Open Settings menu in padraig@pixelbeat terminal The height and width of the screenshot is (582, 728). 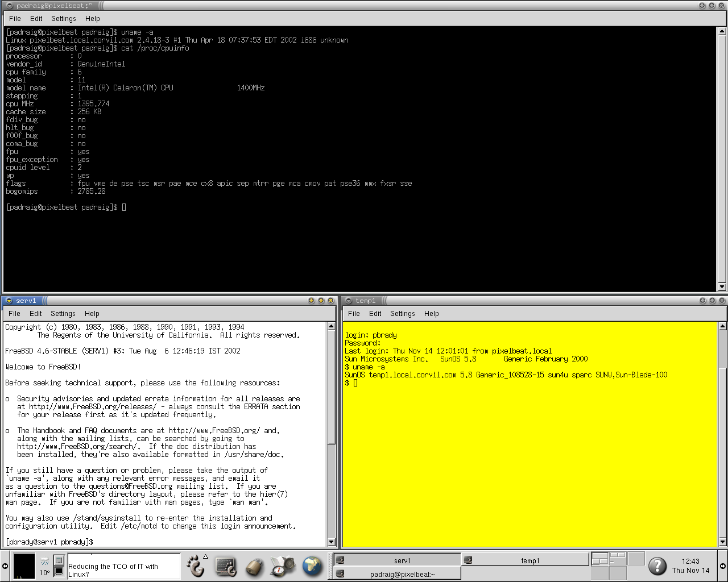(x=64, y=19)
